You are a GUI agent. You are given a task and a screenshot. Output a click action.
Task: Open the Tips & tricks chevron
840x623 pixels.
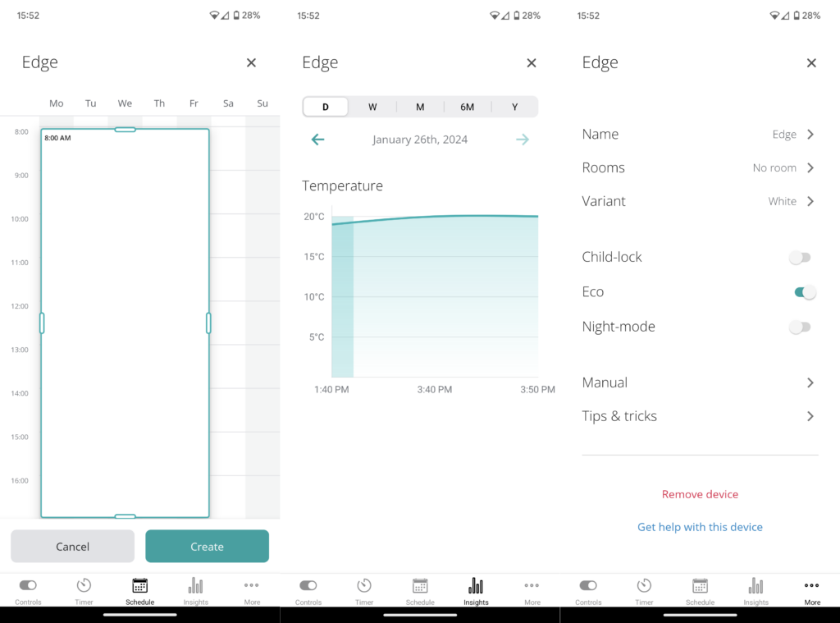(810, 416)
